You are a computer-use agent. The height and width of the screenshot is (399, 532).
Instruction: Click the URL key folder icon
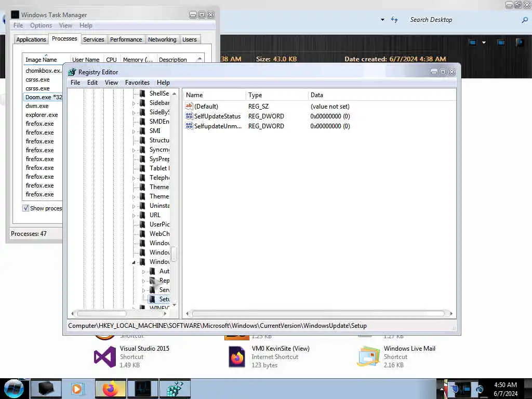(142, 215)
